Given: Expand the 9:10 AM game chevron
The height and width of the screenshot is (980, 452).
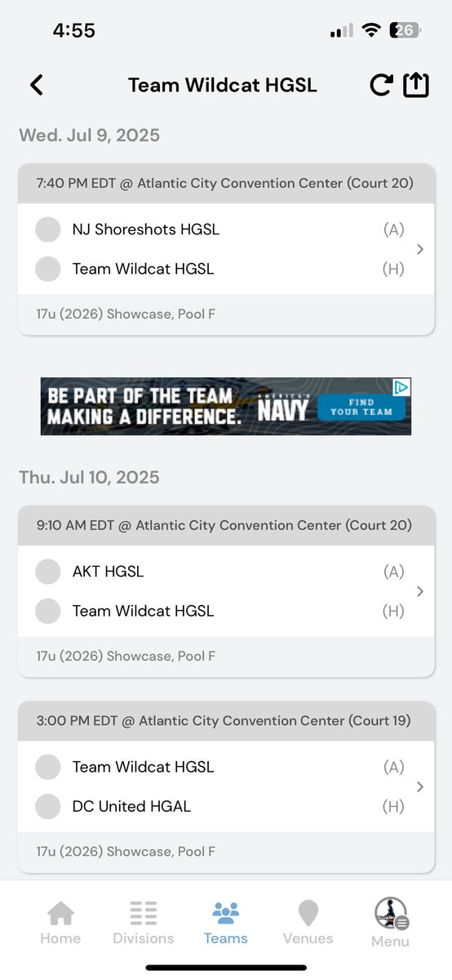Looking at the screenshot, I should click(x=420, y=591).
